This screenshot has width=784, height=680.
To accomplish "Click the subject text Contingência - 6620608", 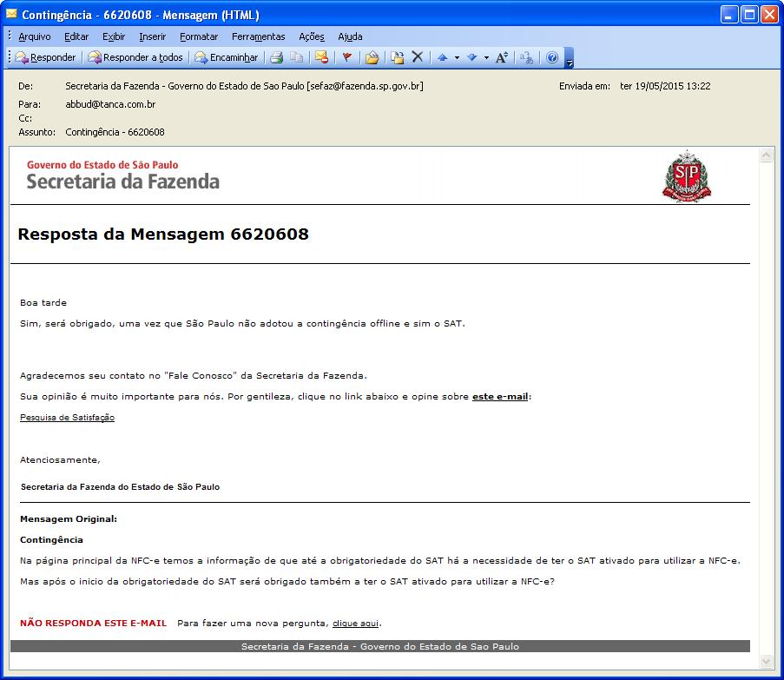I will pos(115,133).
